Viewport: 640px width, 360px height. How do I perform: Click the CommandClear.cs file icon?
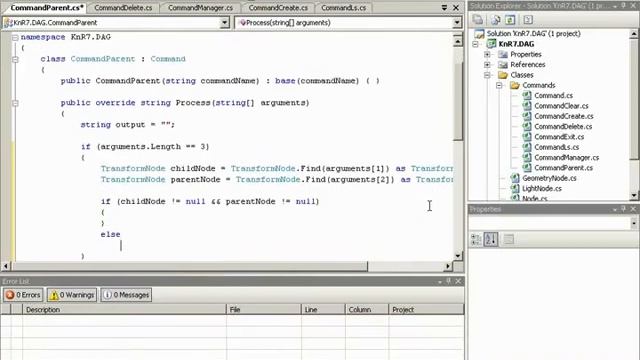click(527, 106)
